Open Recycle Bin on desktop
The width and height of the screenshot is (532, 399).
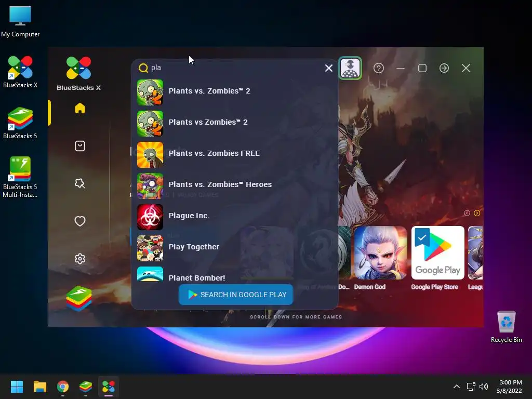[506, 327]
